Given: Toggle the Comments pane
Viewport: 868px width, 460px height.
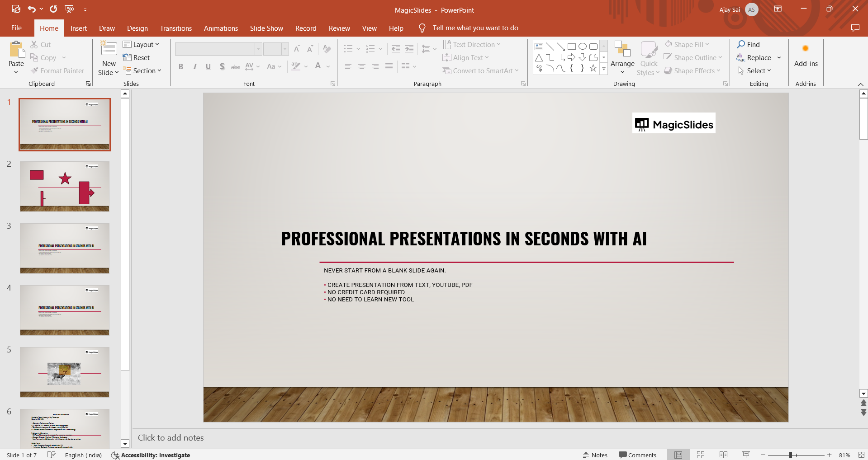Looking at the screenshot, I should [637, 455].
